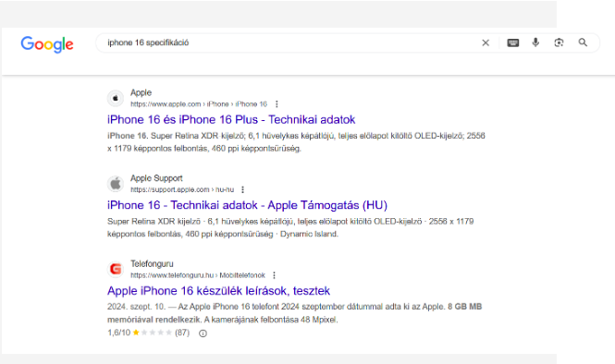The image size is (615, 364).
Task: Click the Apple site name
Action: [x=141, y=93]
